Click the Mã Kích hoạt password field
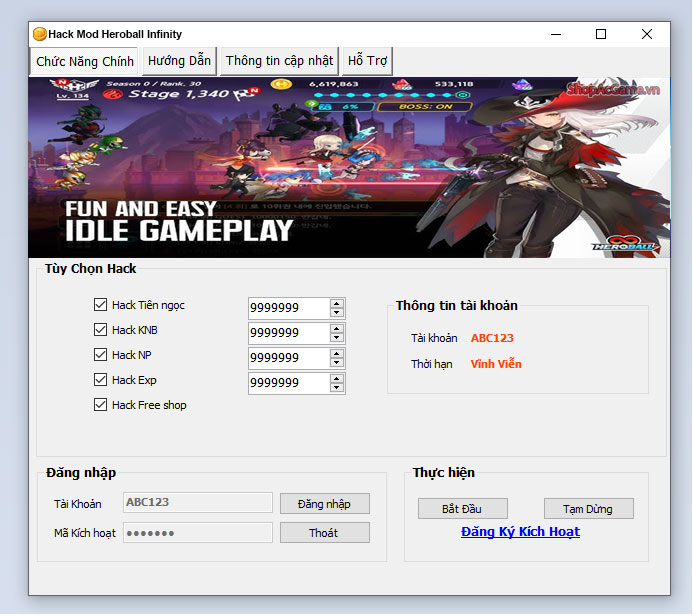Screen dimensions: 693x616 click(x=198, y=533)
